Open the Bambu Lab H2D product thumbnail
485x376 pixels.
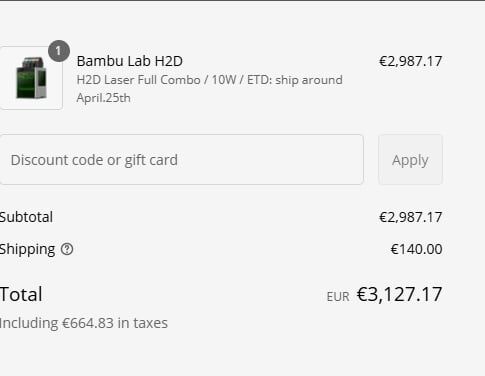(31, 78)
